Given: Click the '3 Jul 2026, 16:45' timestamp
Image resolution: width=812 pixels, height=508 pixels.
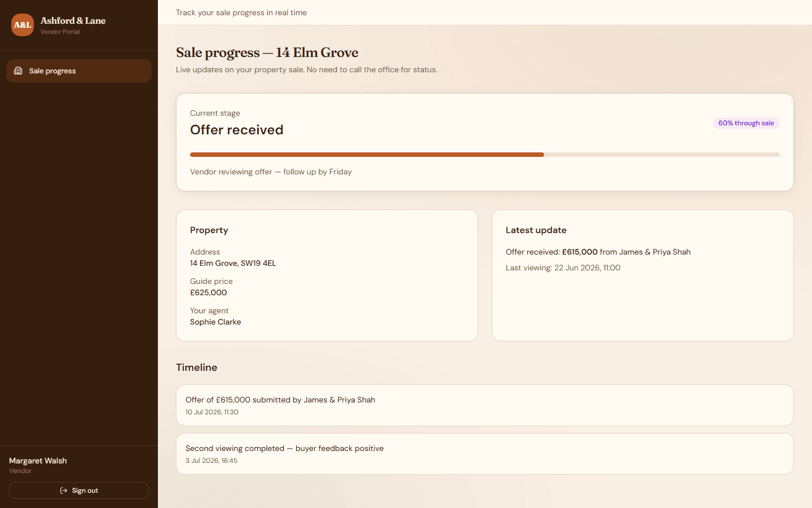Looking at the screenshot, I should 211,461.
